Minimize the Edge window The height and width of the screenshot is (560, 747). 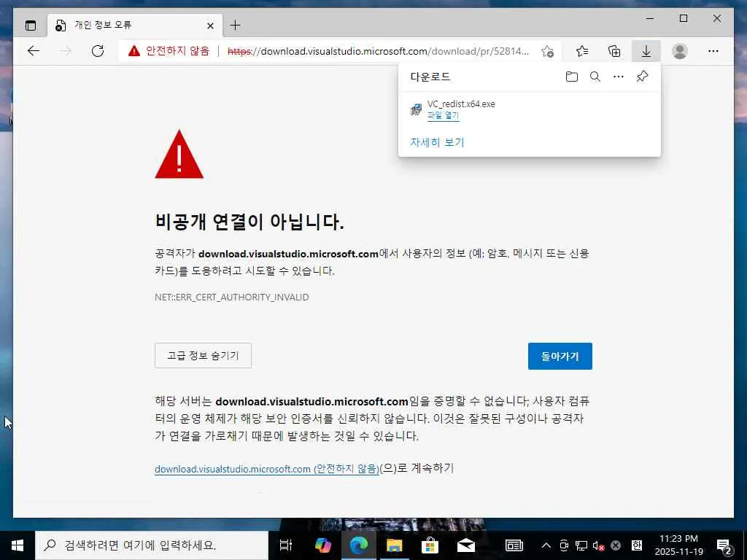tap(650, 18)
